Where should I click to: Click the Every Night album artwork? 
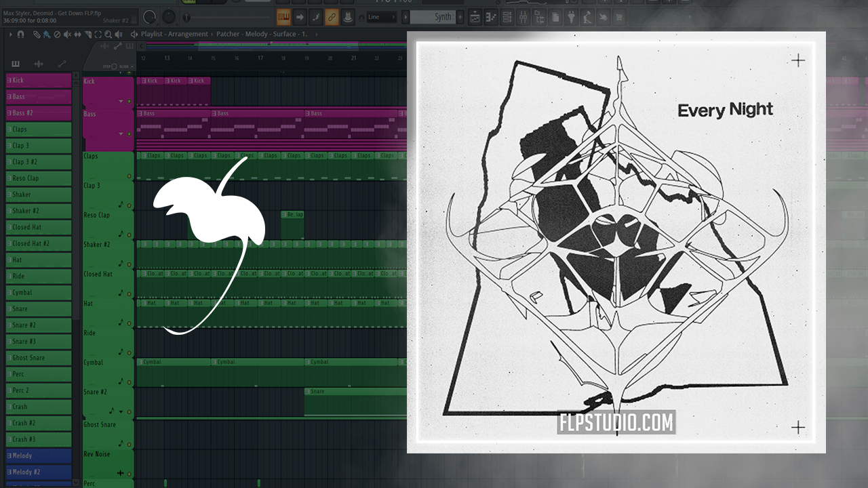click(x=616, y=242)
